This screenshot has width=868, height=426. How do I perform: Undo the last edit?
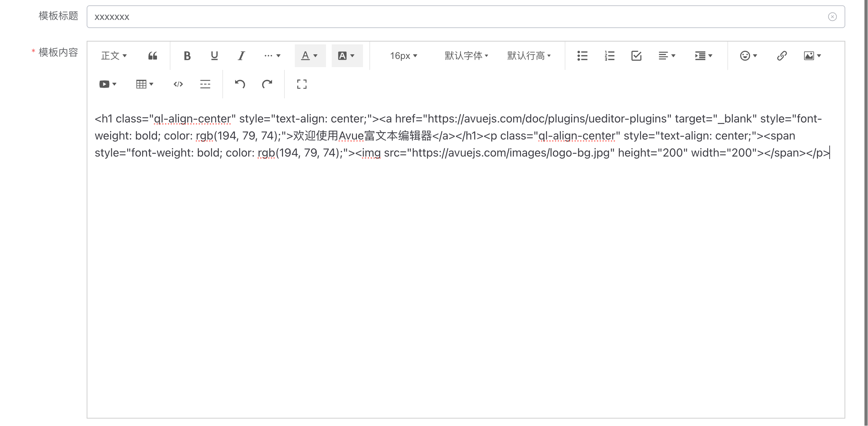coord(240,84)
